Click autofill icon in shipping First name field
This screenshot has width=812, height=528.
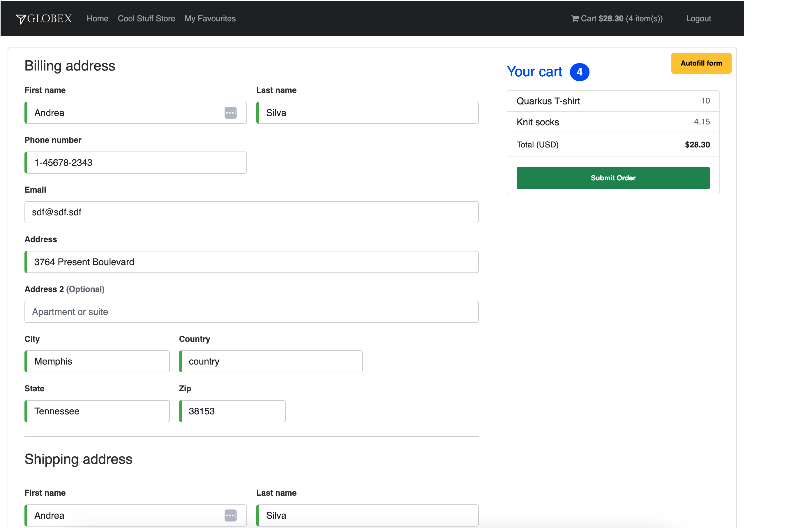point(231,516)
